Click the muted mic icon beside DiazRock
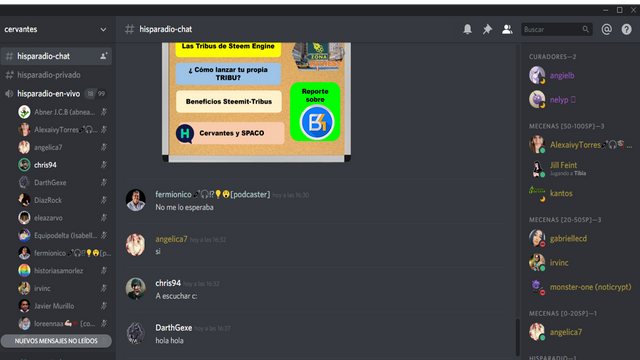Screen dimensions: 640x360 coord(104,200)
